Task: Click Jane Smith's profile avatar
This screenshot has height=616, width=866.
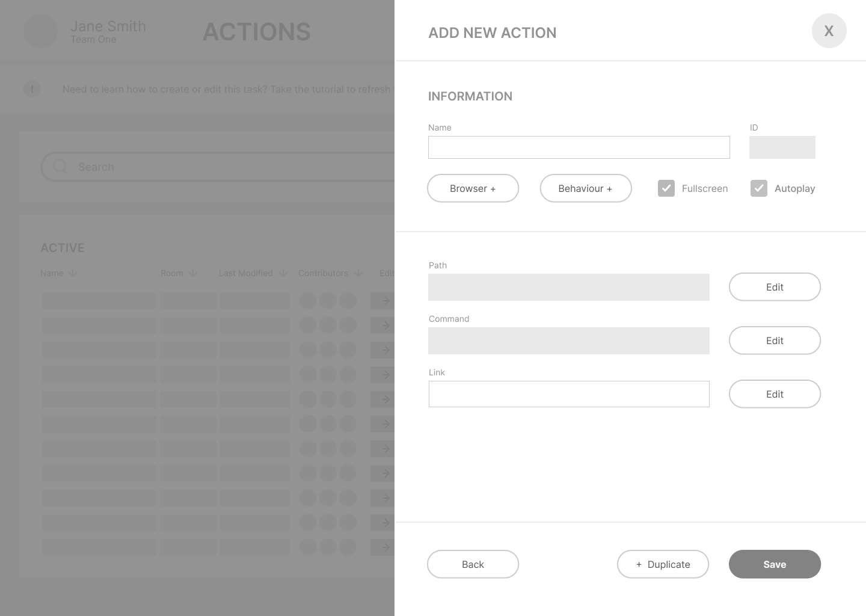Action: pyautogui.click(x=40, y=31)
